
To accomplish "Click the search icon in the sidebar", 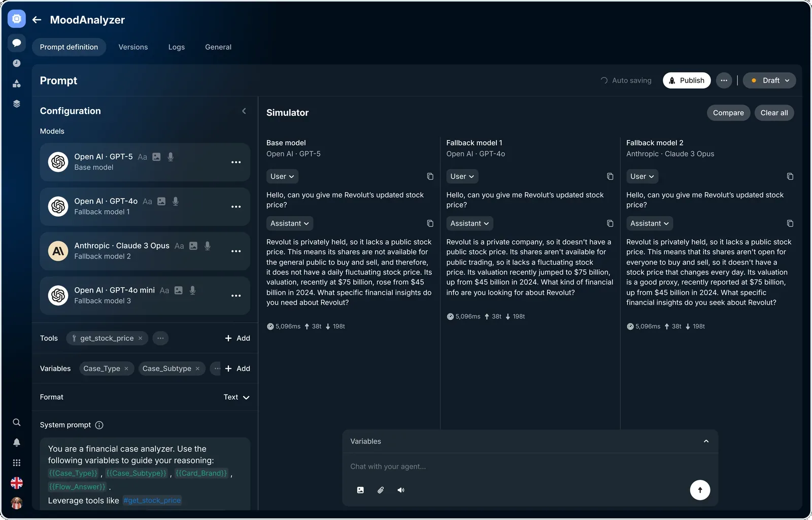I will coord(17,422).
